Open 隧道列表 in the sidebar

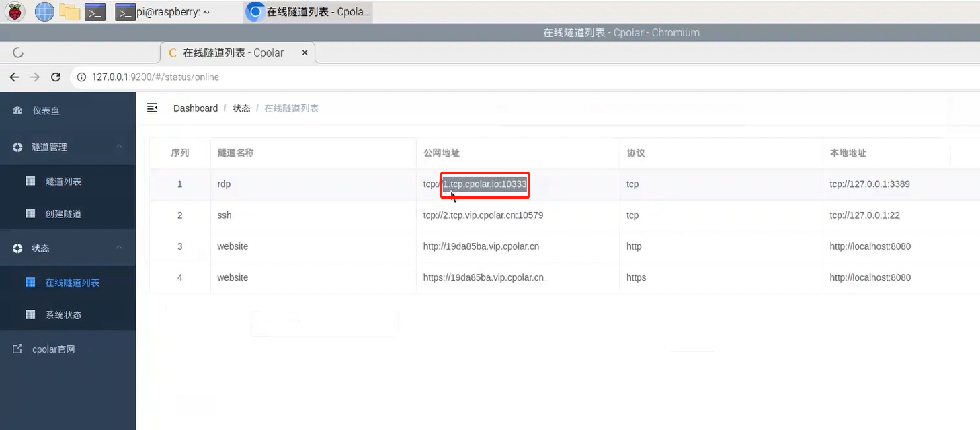tap(68, 182)
